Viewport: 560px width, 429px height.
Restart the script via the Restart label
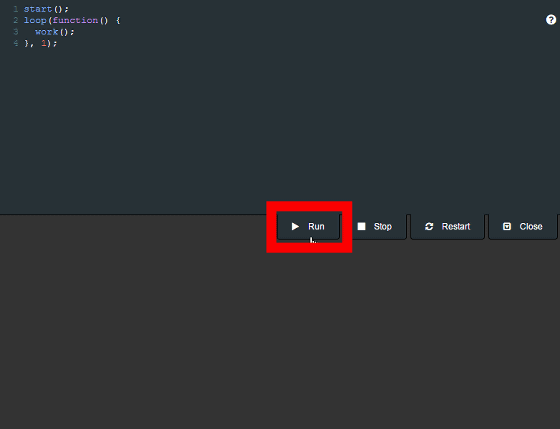coord(456,226)
